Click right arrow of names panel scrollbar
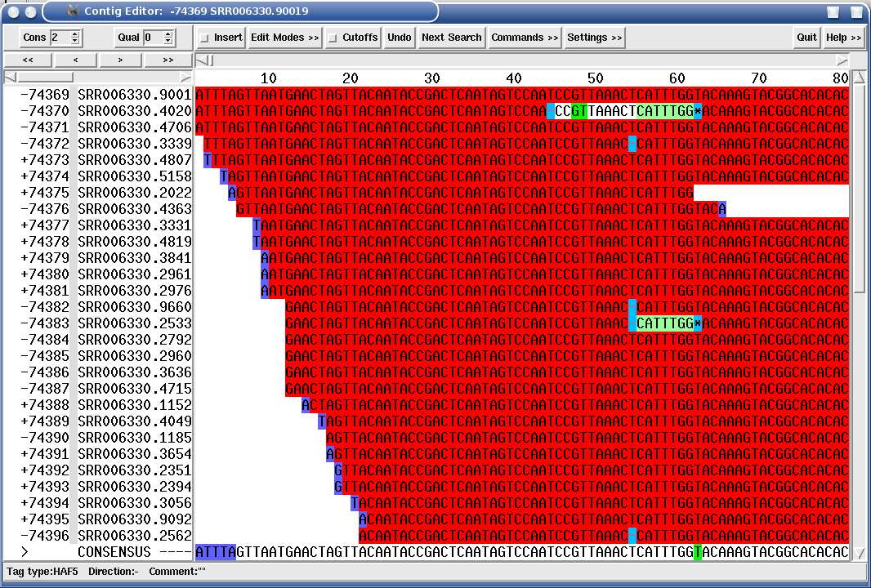The image size is (871, 588). [185, 78]
